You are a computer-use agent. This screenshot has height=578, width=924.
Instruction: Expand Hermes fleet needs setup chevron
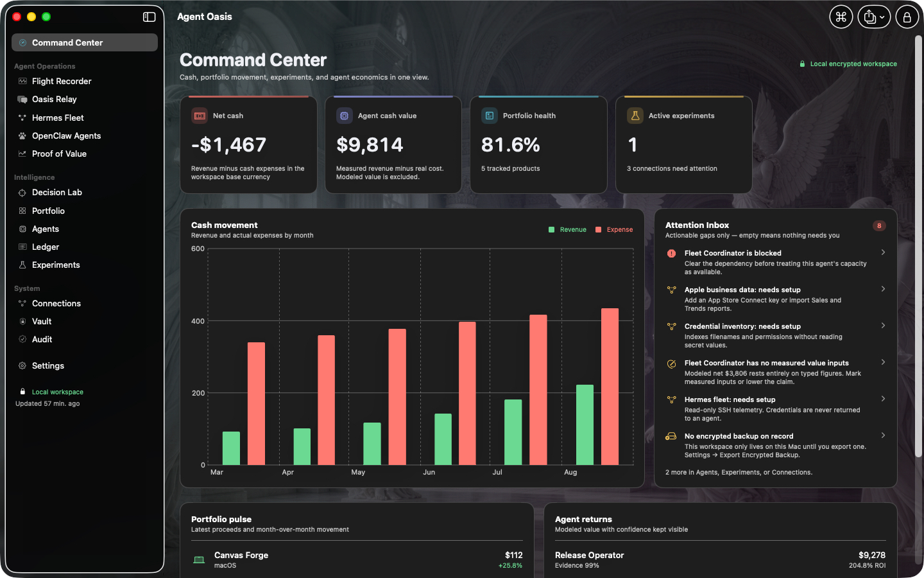coord(884,399)
